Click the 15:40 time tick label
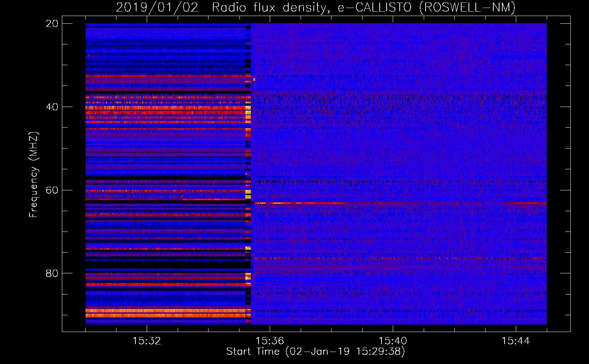589x364 pixels. coord(393,341)
